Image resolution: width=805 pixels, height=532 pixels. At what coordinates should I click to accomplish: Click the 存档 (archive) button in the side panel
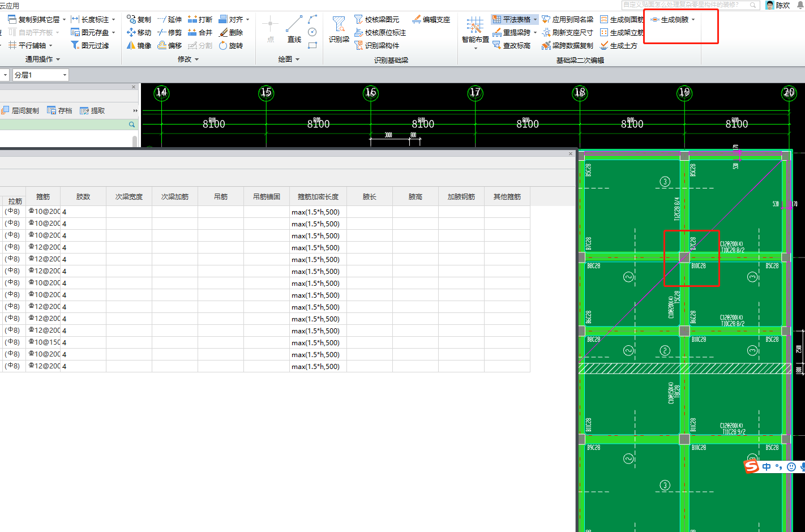point(59,110)
